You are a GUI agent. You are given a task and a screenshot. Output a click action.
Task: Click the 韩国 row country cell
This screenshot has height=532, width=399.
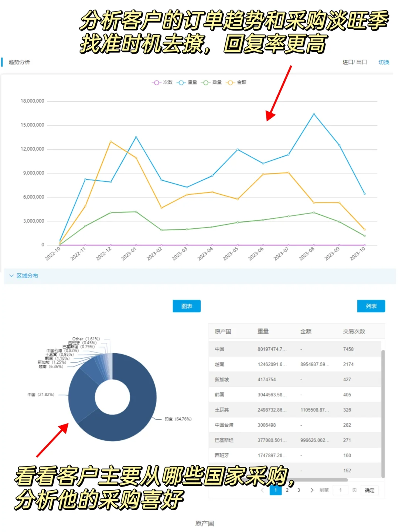tap(219, 395)
